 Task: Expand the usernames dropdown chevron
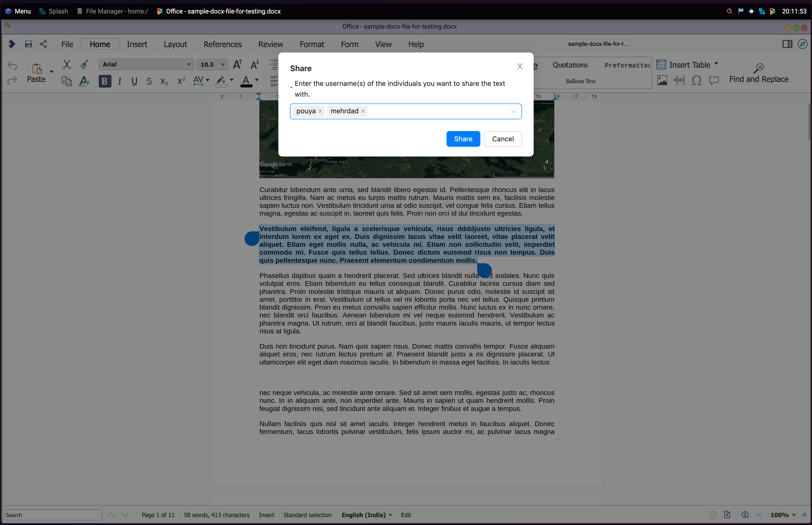(x=513, y=111)
